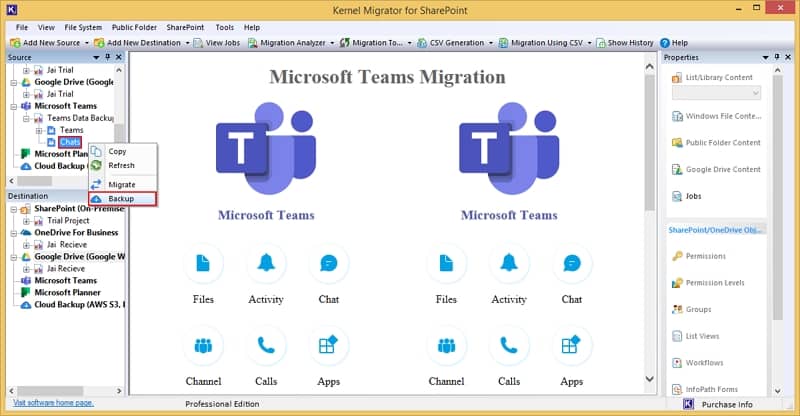This screenshot has height=416, width=800.
Task: Choose Migrate from the context menu
Action: [122, 184]
